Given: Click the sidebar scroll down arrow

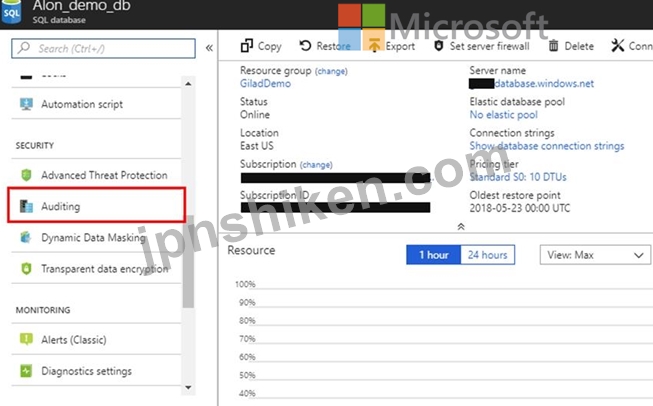Looking at the screenshot, I should click(188, 387).
